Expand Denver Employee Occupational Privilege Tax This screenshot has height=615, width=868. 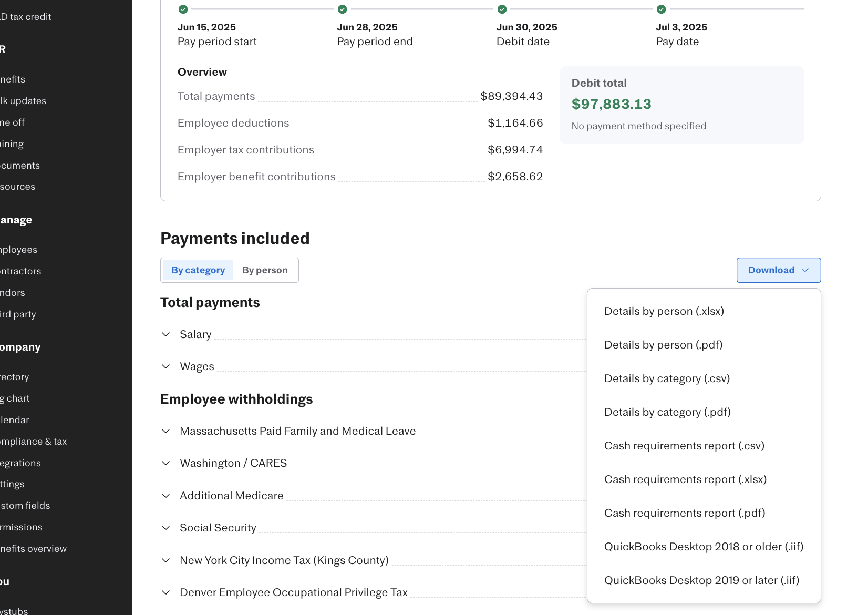(x=166, y=592)
